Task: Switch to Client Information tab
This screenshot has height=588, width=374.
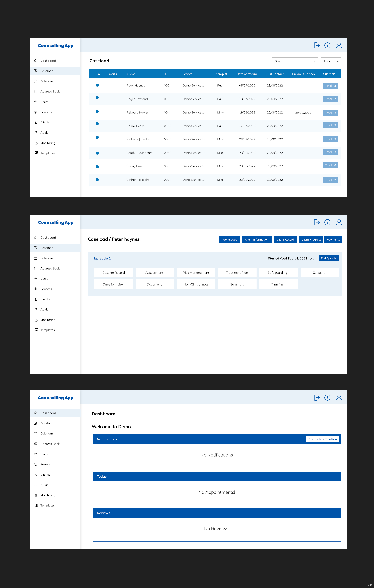Action: point(256,239)
